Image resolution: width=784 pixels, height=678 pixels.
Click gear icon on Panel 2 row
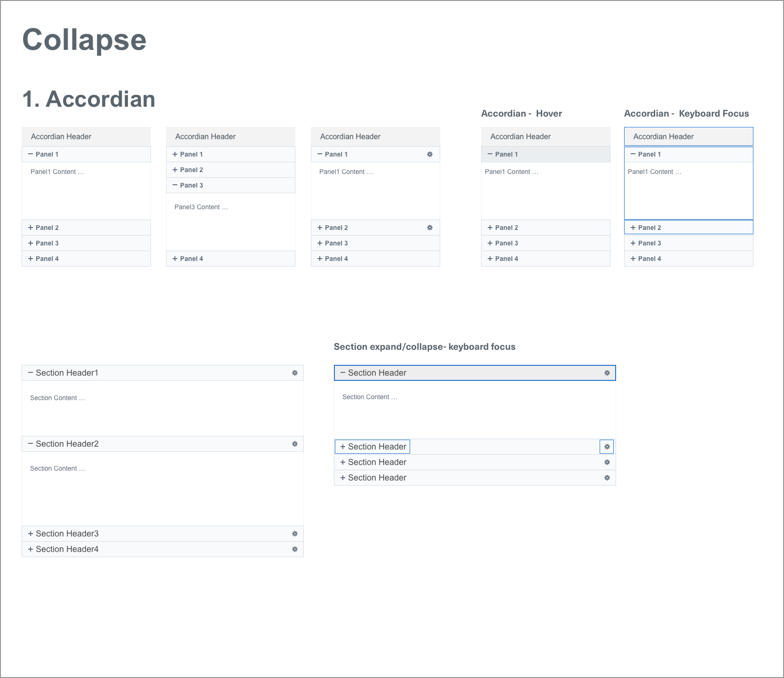click(x=430, y=228)
